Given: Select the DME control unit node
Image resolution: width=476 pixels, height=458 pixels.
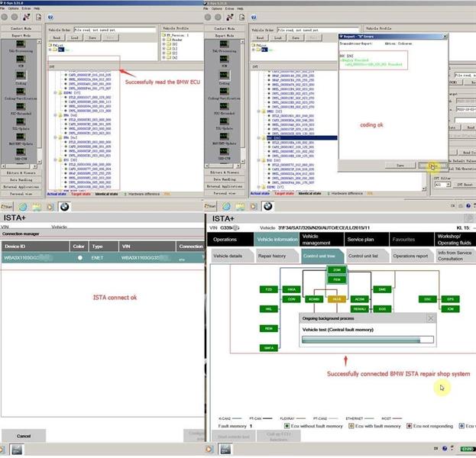Looking at the screenshot, I should pos(384,289).
